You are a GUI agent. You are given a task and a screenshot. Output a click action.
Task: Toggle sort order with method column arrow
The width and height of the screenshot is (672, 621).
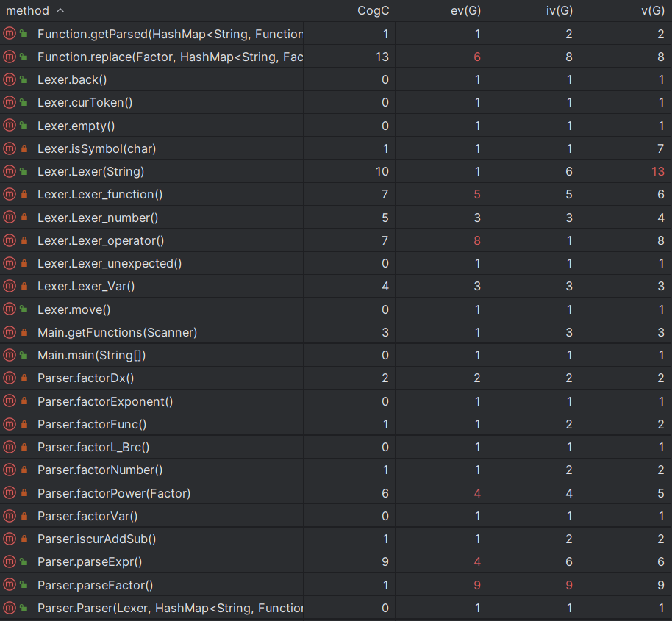pyautogui.click(x=60, y=10)
